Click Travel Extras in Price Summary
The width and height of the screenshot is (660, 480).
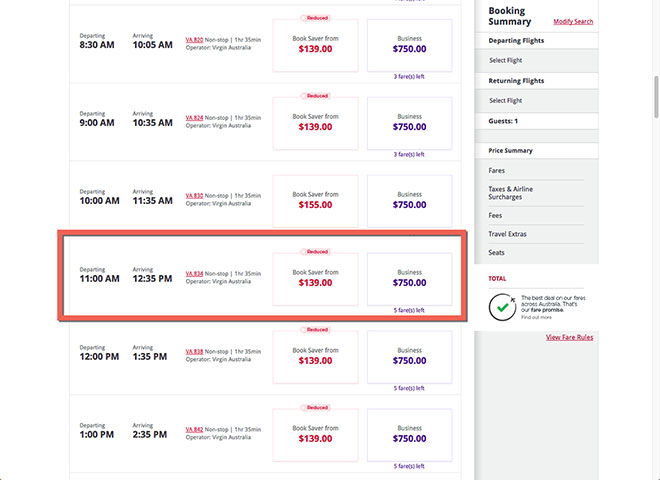(507, 234)
